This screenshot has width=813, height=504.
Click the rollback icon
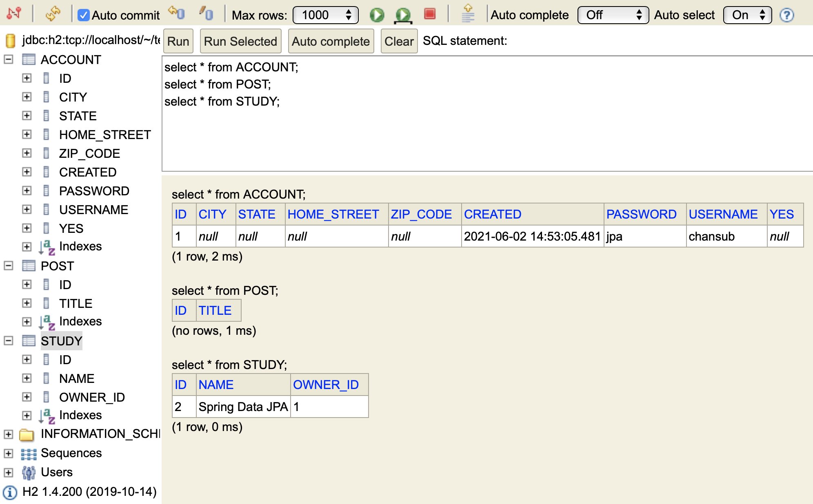(x=177, y=14)
